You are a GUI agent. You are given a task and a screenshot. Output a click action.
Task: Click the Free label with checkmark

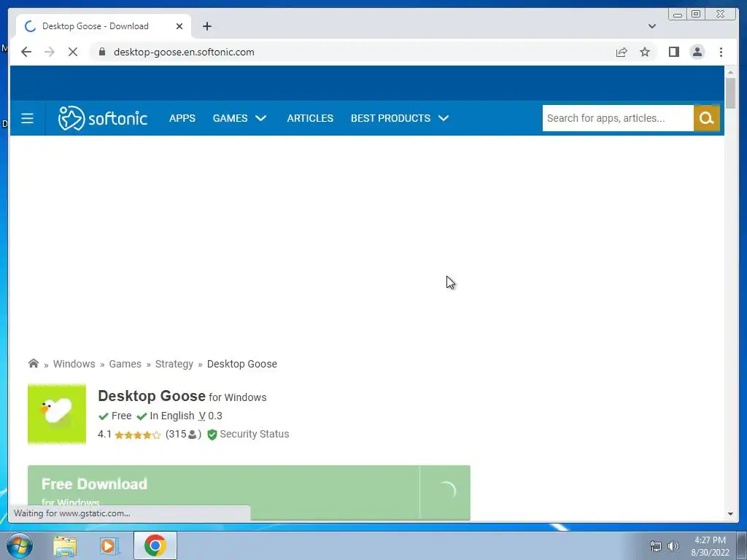(115, 416)
